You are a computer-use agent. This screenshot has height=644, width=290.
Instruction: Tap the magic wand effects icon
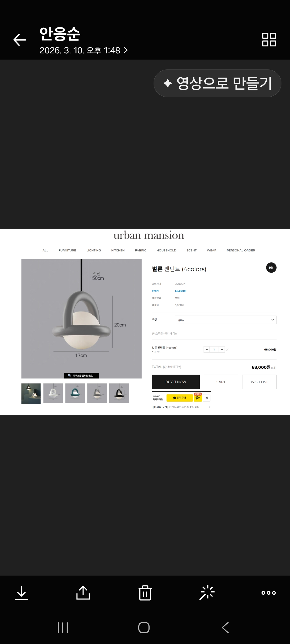207,593
